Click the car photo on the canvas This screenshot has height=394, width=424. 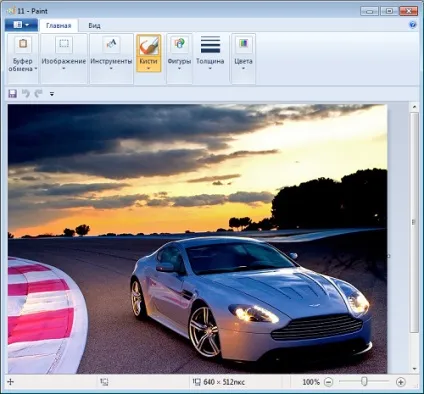(x=197, y=239)
